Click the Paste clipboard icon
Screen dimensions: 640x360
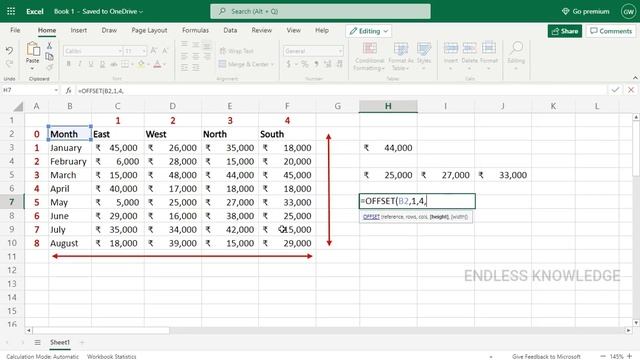(33, 50)
